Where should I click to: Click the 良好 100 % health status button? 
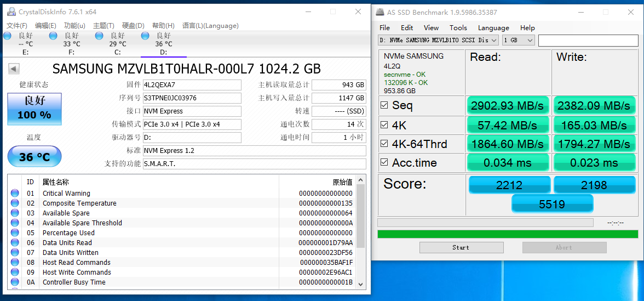[34, 109]
